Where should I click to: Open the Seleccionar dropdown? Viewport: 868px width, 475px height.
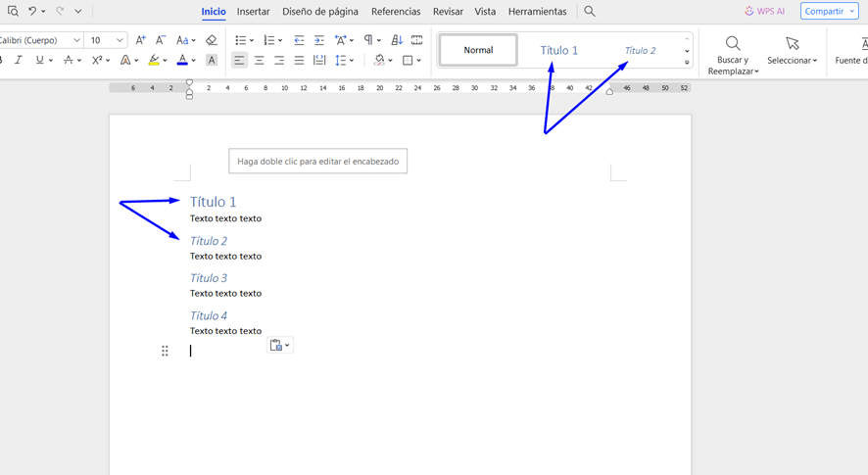[792, 51]
